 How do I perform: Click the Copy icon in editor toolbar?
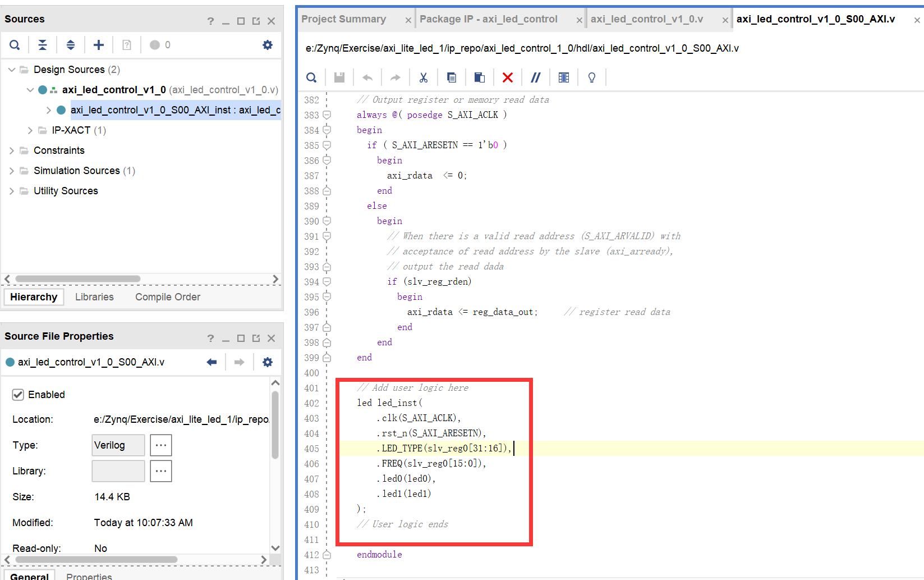[x=452, y=77]
